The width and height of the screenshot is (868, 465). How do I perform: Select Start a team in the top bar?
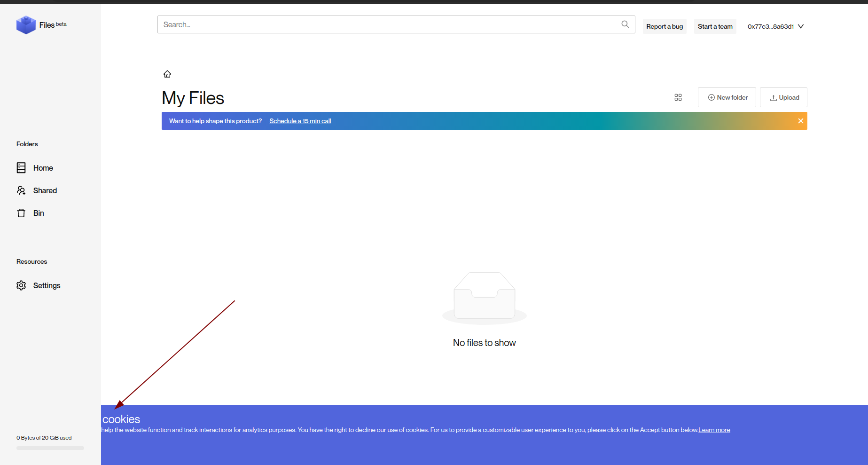pyautogui.click(x=715, y=26)
